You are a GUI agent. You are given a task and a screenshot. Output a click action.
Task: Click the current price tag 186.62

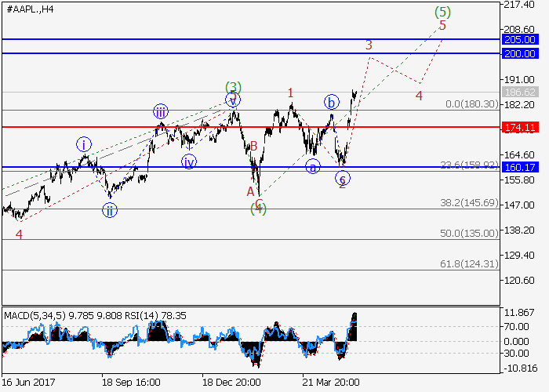click(x=518, y=92)
